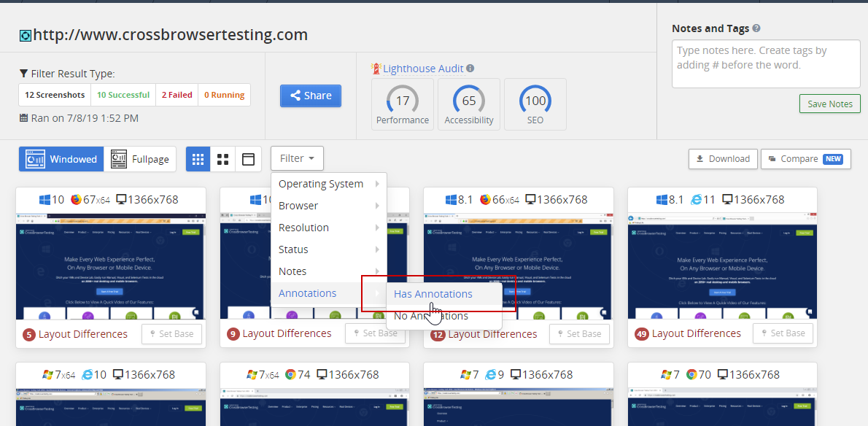Filter results by 0 Running
868x426 pixels.
point(224,95)
